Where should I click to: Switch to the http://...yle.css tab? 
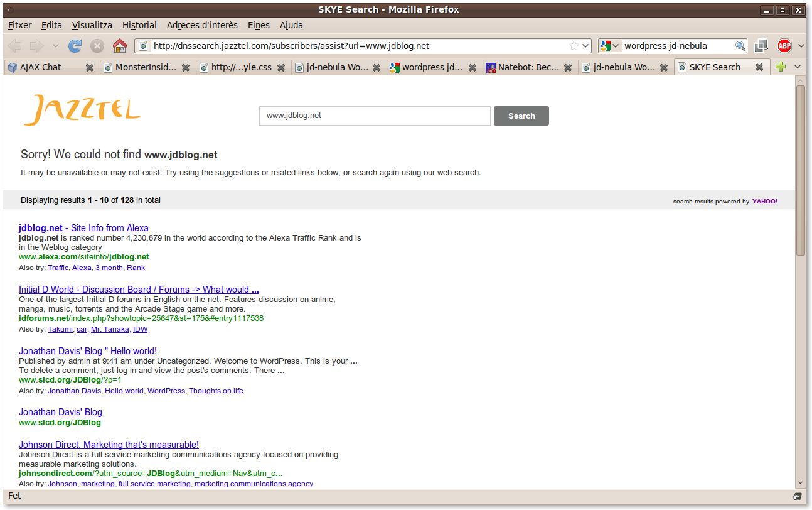(x=242, y=67)
